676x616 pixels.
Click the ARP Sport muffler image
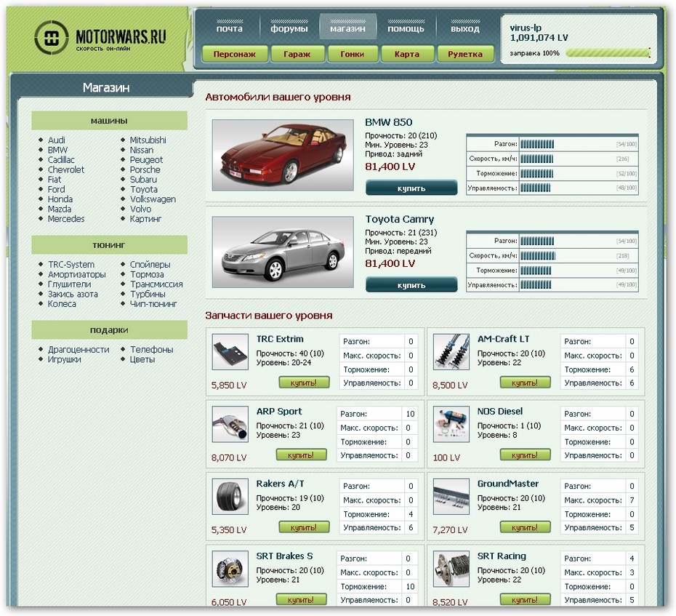click(230, 424)
